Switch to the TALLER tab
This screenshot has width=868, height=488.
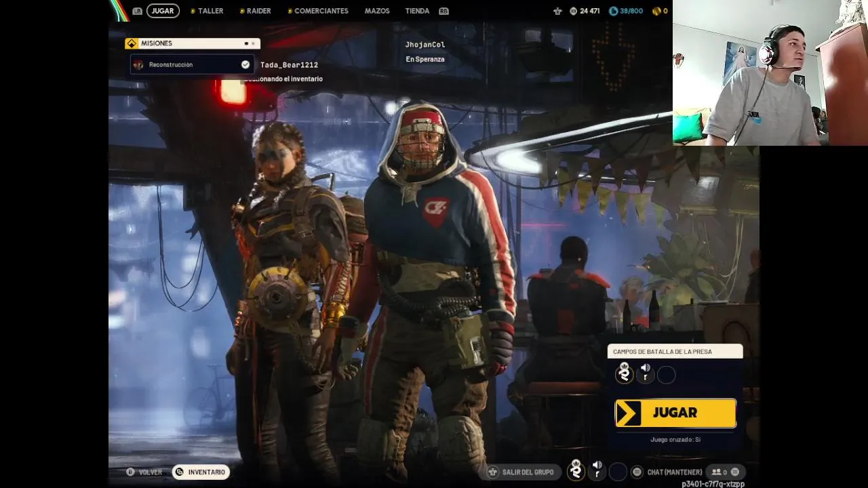pyautogui.click(x=211, y=11)
